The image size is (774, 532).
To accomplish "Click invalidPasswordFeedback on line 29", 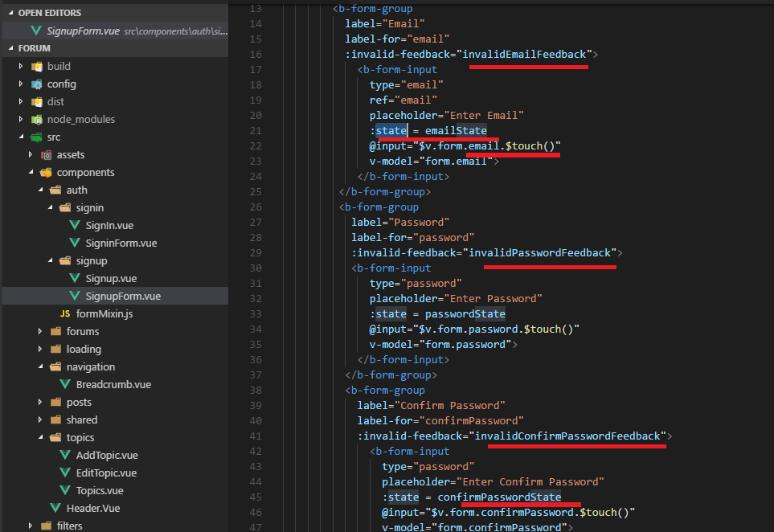I will 539,252.
